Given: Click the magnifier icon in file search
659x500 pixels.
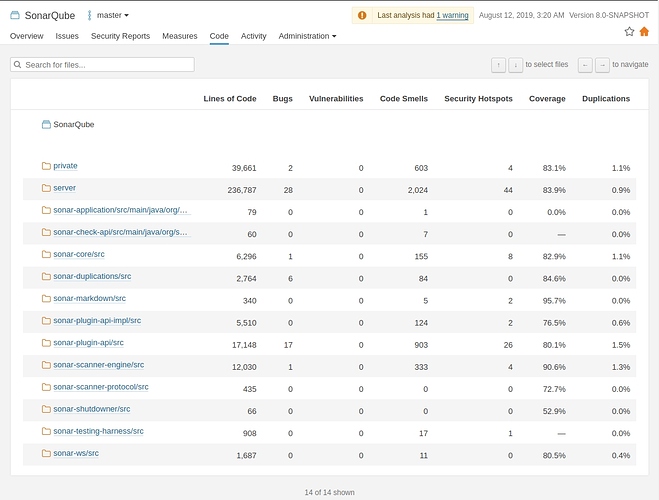Looking at the screenshot, I should [18, 65].
